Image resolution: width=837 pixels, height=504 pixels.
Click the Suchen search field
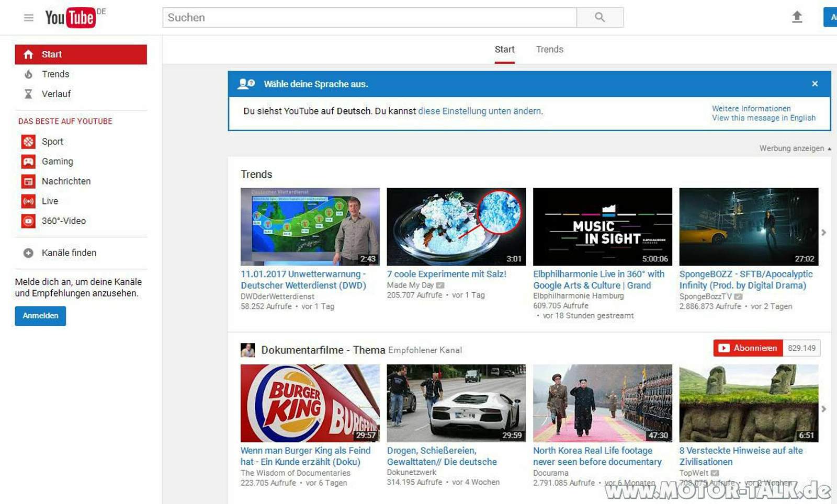369,17
